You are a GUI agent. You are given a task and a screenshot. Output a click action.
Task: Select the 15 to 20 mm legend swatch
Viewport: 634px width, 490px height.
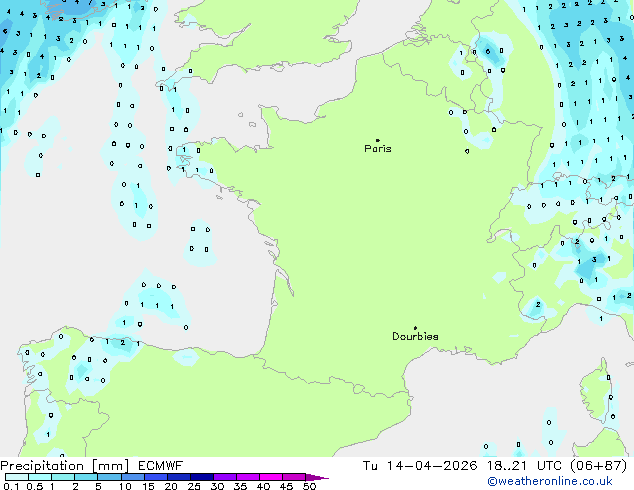pos(155,477)
